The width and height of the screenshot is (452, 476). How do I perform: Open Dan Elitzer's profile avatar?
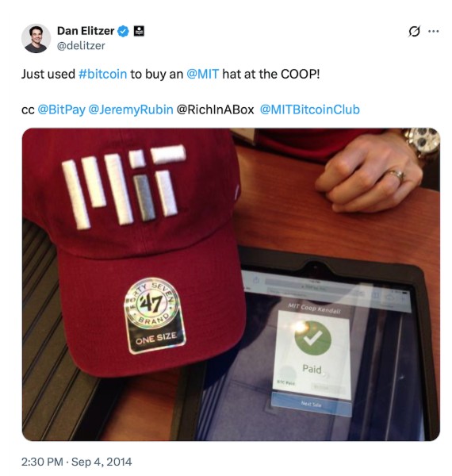click(x=36, y=38)
